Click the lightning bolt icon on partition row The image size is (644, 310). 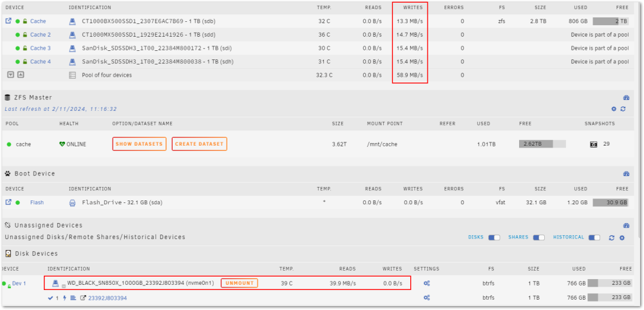65,298
